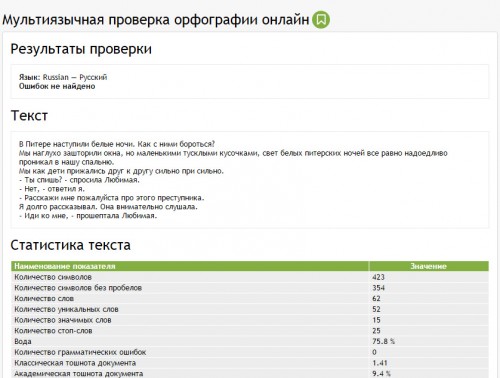Select the 'Вода' row label
This screenshot has width=500, height=378.
pyautogui.click(x=23, y=342)
